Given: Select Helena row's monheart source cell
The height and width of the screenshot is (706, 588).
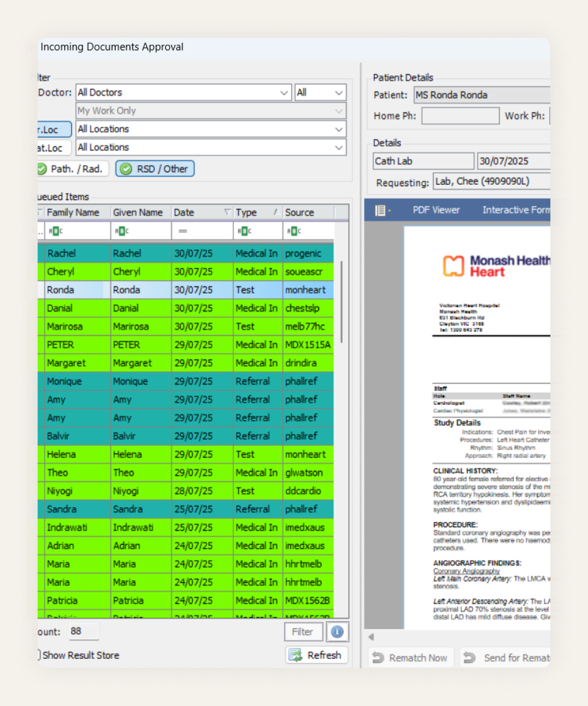Looking at the screenshot, I should tap(308, 454).
